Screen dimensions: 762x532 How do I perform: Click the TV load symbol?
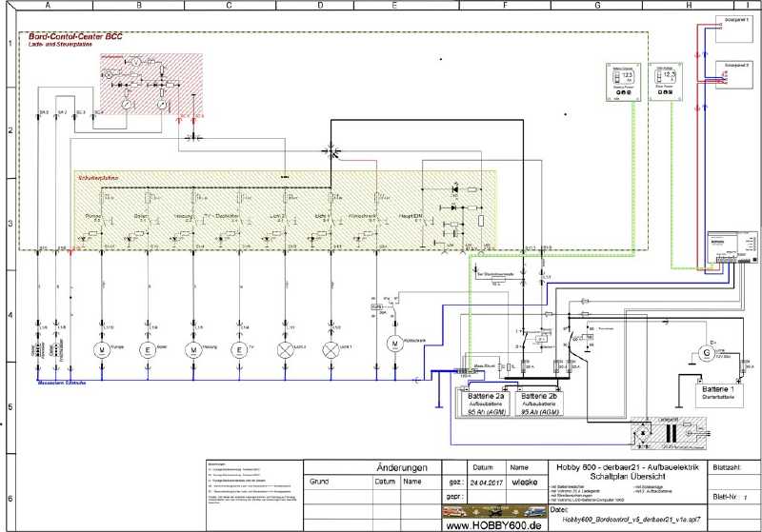pos(239,349)
